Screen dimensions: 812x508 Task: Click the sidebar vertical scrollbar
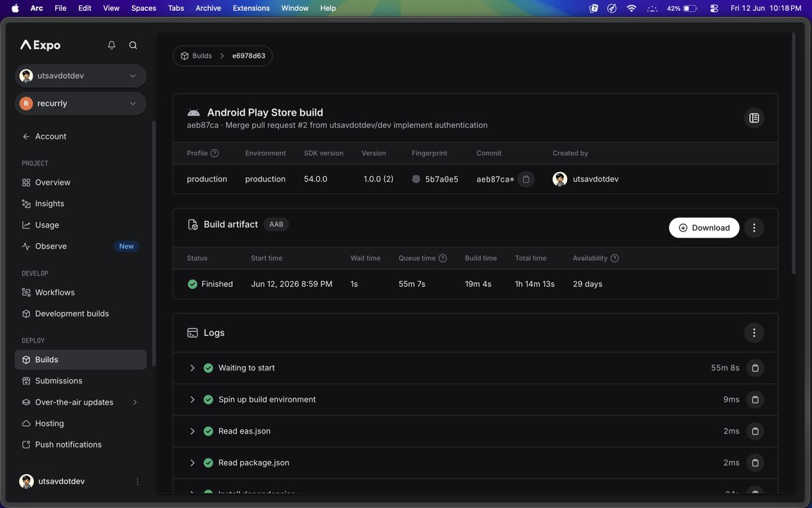coord(153,244)
